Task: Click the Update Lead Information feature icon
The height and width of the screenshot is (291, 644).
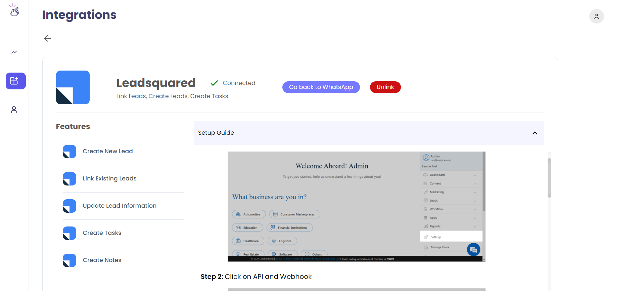Action: [70, 206]
